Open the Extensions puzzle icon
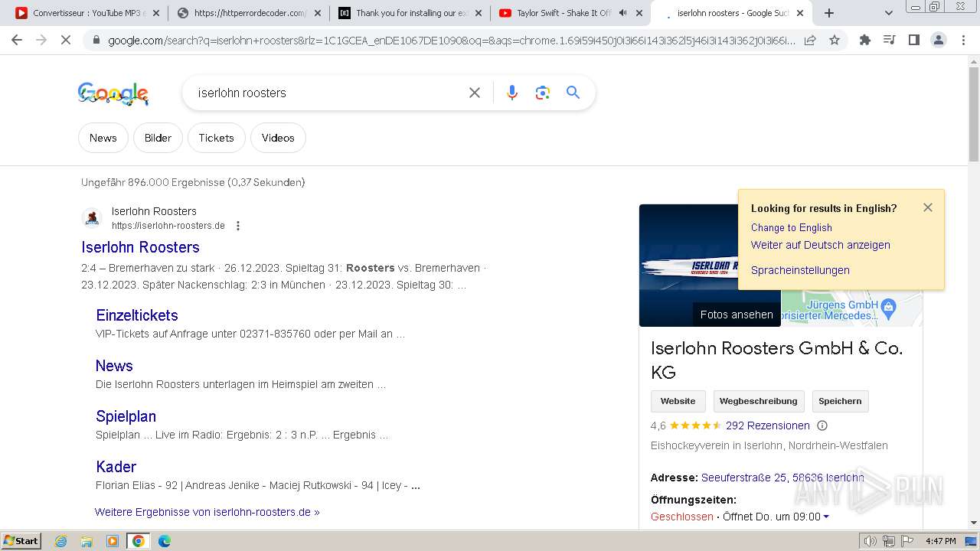Viewport: 980px width, 551px height. (x=865, y=40)
